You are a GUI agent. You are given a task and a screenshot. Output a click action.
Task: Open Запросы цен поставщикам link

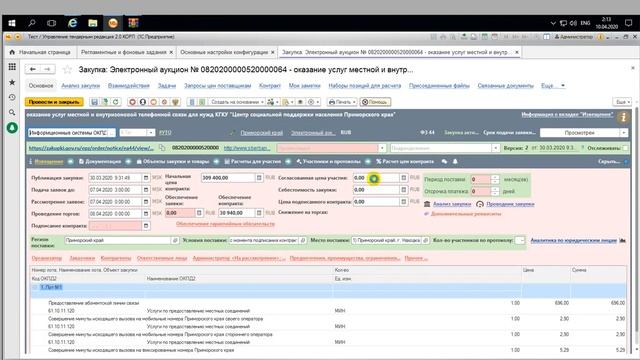(218, 86)
